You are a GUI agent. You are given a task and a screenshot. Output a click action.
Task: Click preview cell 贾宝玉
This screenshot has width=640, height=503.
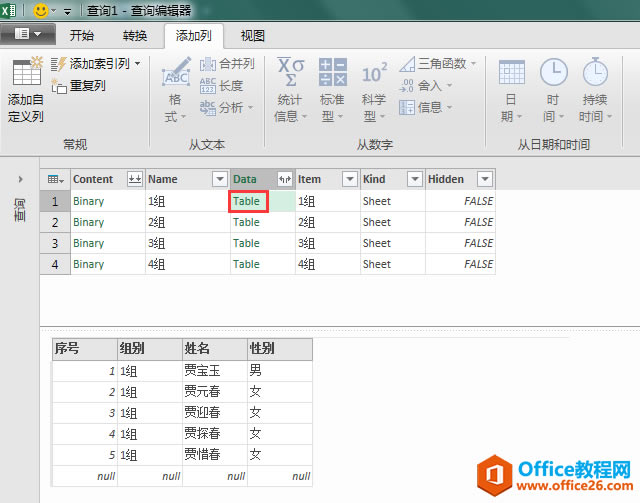215,371
